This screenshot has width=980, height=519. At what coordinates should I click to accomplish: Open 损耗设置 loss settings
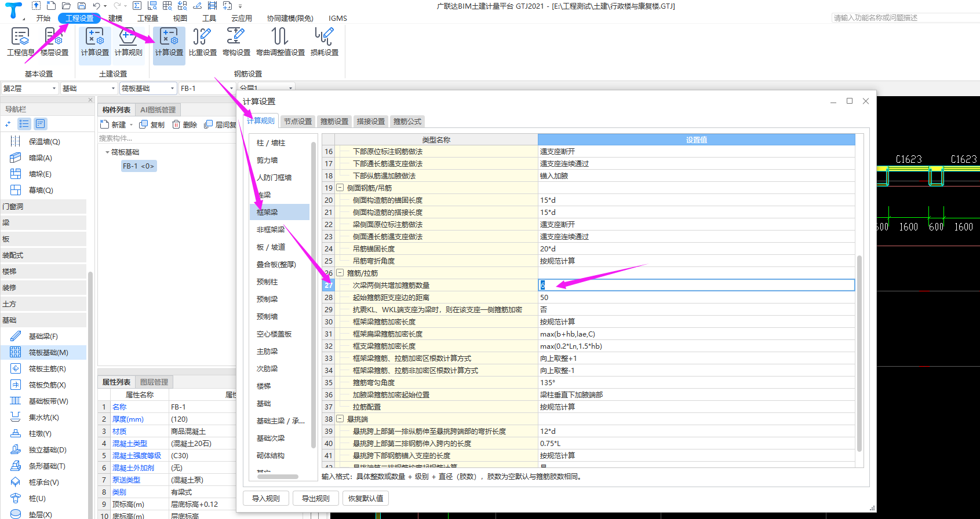pos(324,42)
